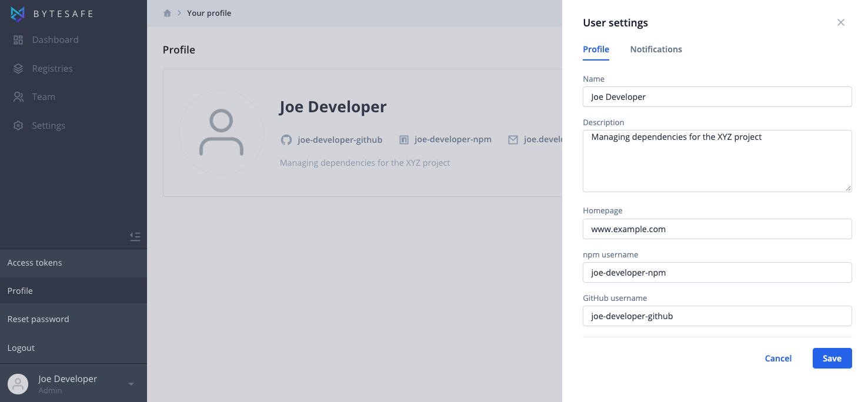Screen dimensions: 868x402
Task: Click the npm icon on the profile card
Action: tap(404, 140)
